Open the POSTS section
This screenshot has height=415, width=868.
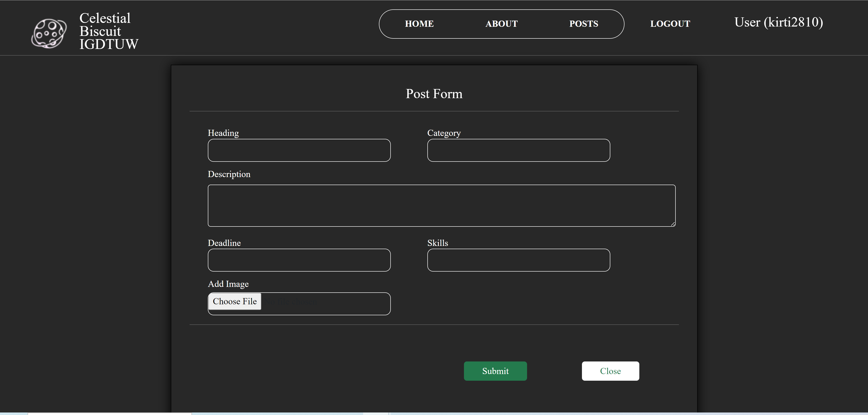point(583,24)
